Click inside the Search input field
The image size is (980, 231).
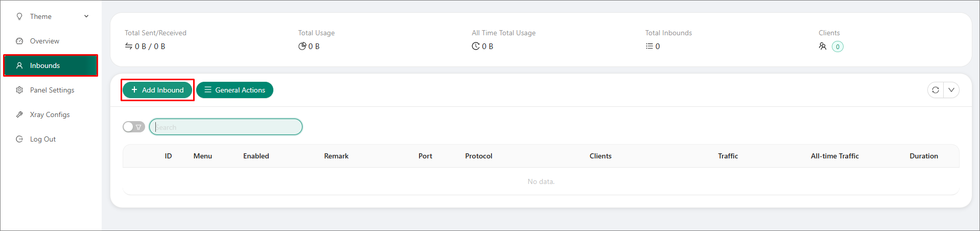click(226, 127)
